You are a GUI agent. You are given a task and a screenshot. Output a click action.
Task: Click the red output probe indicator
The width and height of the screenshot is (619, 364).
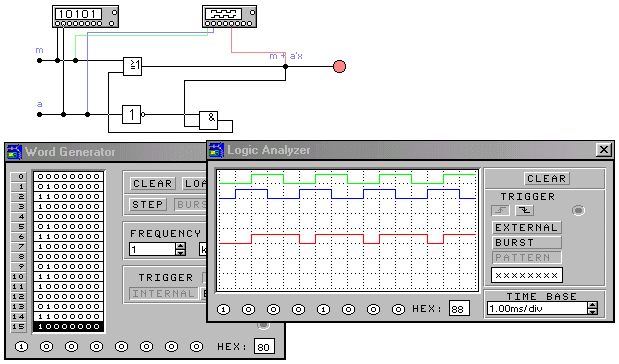tap(340, 66)
